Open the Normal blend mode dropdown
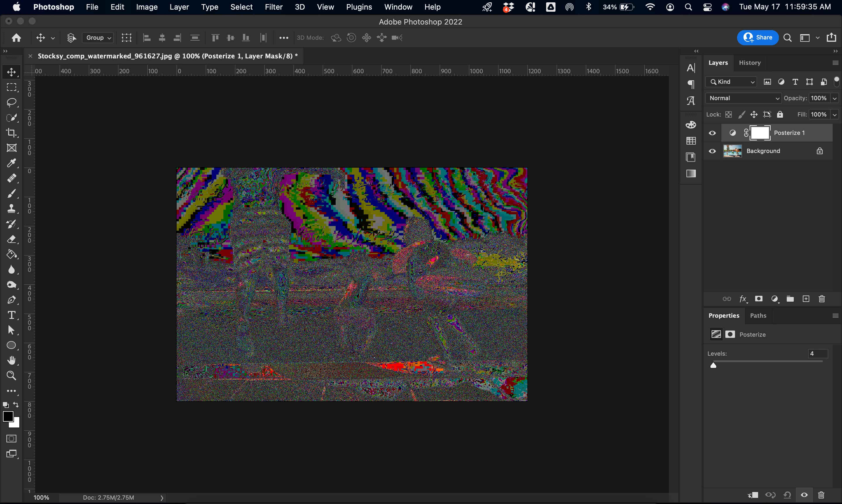The height and width of the screenshot is (504, 842). pyautogui.click(x=743, y=98)
